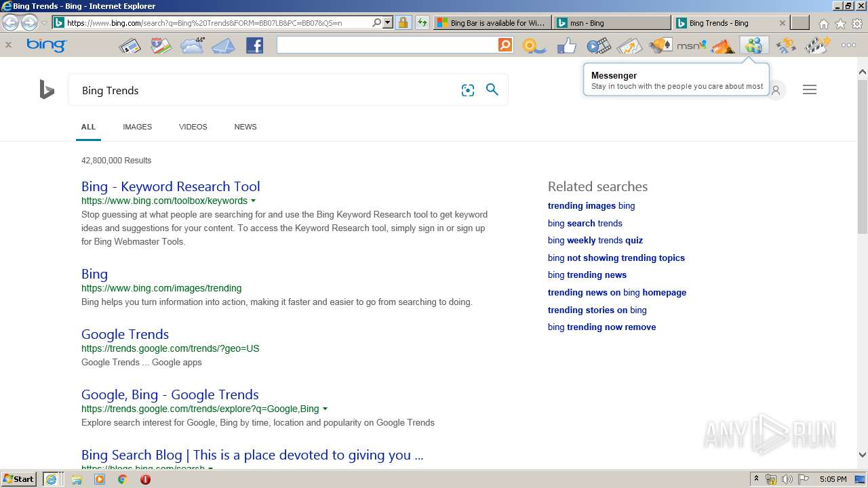Click the magnifier search button on Bing page
Image resolution: width=868 pixels, height=488 pixels.
point(492,89)
